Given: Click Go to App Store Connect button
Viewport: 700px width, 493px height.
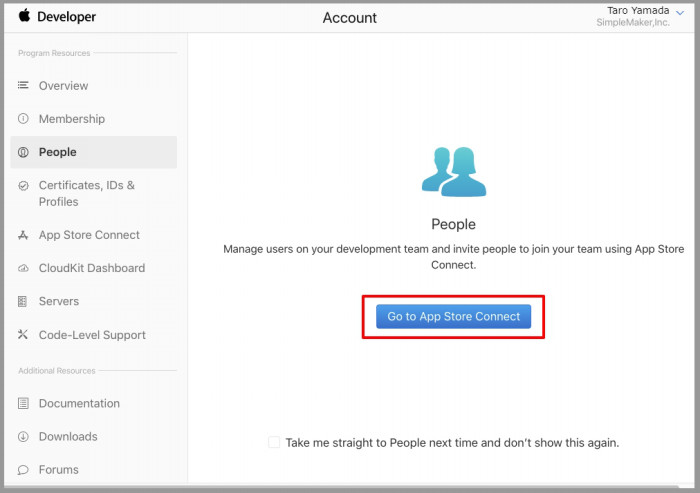Looking at the screenshot, I should 454,317.
